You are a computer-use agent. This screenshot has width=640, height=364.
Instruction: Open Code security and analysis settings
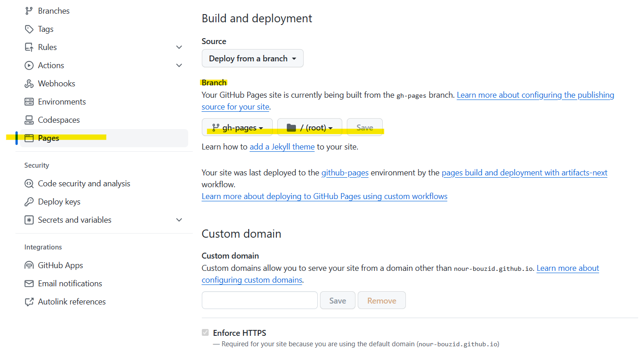[84, 183]
